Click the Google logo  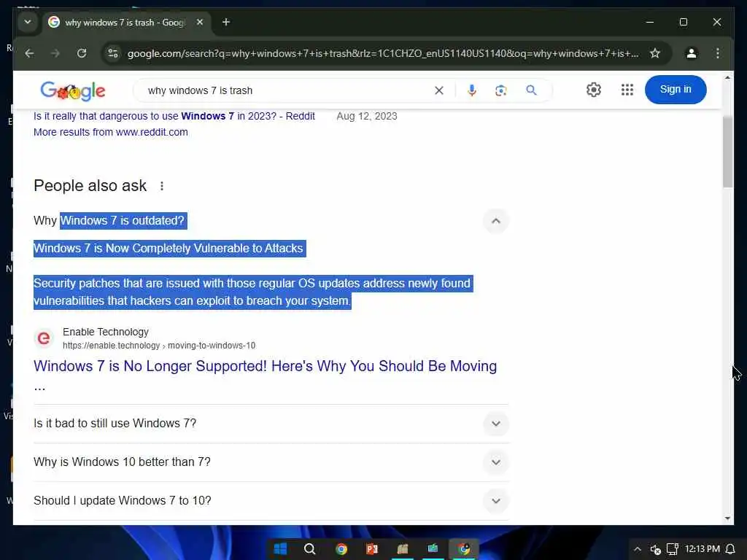[73, 90]
